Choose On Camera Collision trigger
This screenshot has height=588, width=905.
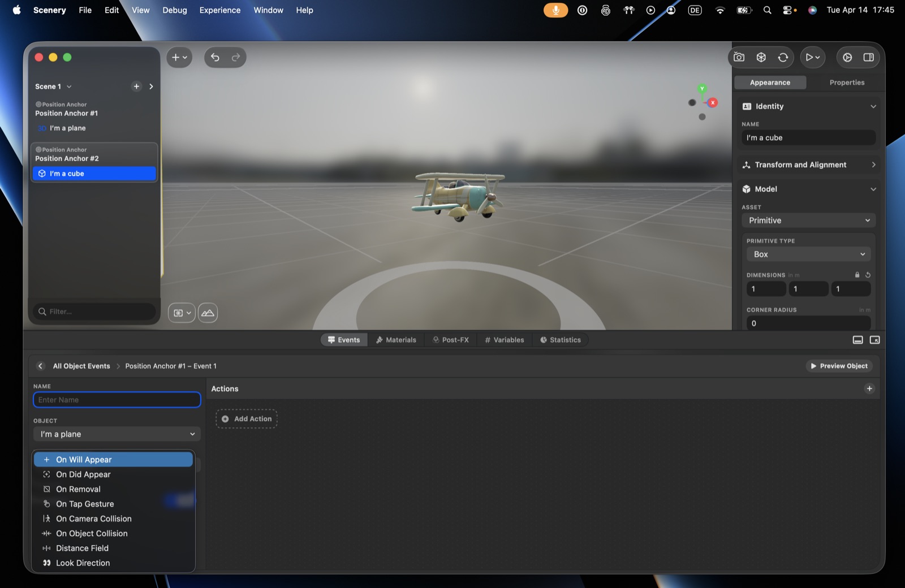click(x=113, y=518)
